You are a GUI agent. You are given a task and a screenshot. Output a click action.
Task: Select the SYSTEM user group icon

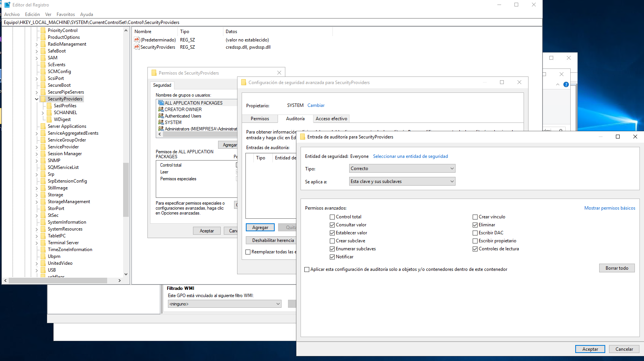(x=161, y=122)
